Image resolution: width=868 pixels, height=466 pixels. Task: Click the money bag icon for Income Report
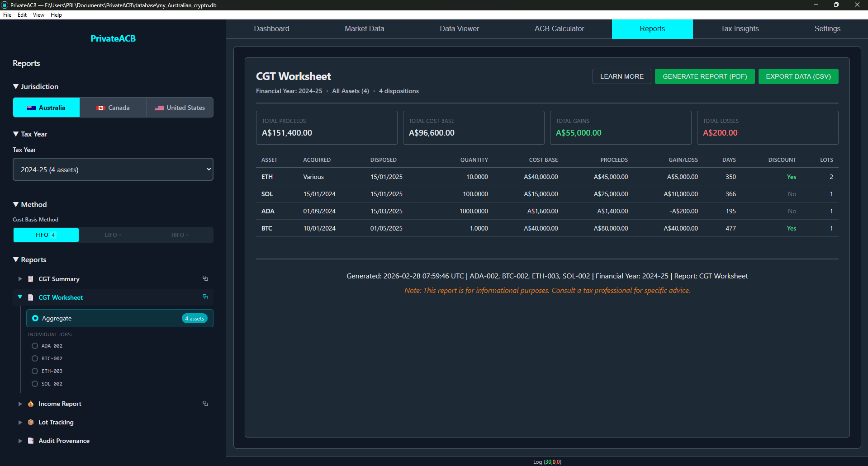31,404
